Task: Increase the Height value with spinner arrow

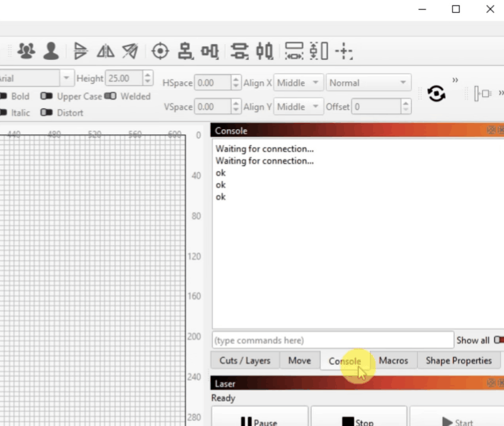Action: (x=148, y=76)
